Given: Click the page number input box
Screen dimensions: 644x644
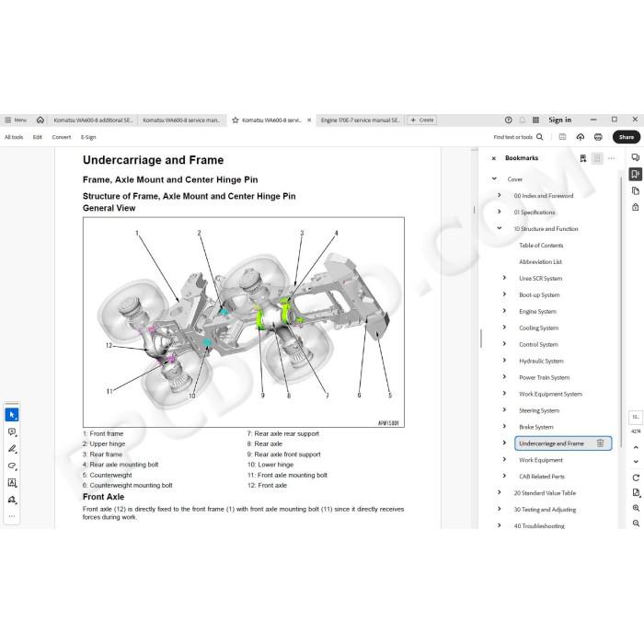Looking at the screenshot, I should pyautogui.click(x=636, y=417).
